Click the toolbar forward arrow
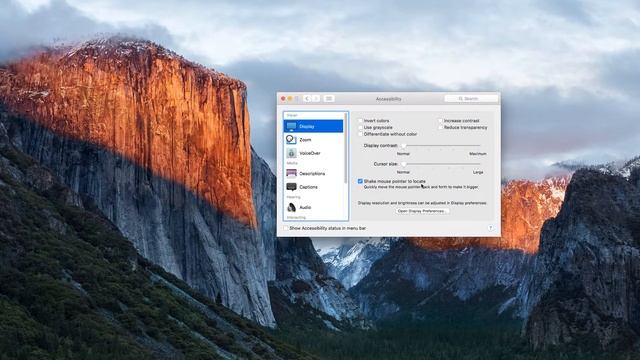This screenshot has width=640, height=360. (316, 98)
